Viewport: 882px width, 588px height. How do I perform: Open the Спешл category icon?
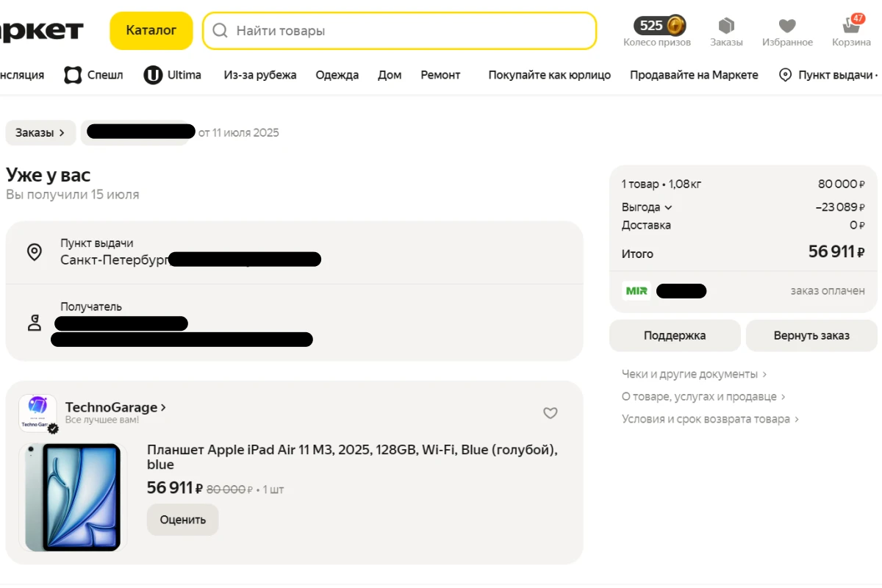click(x=73, y=75)
